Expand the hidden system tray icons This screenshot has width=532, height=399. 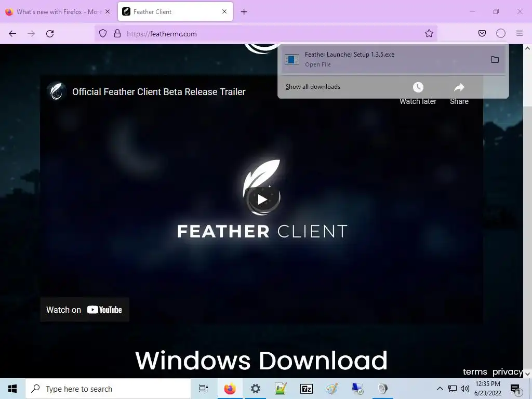click(x=440, y=389)
